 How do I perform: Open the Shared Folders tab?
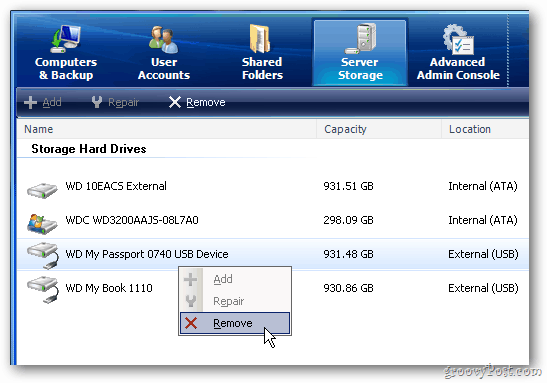coord(262,52)
